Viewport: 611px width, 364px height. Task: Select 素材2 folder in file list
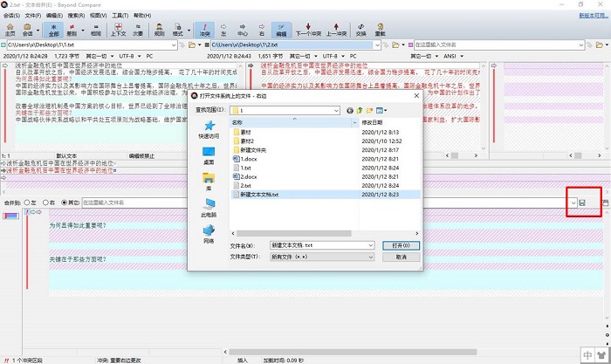point(247,141)
